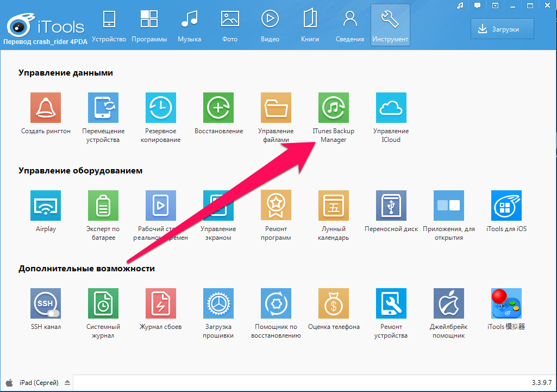Switch to the Музыка tab
557x392 pixels.
(x=189, y=26)
